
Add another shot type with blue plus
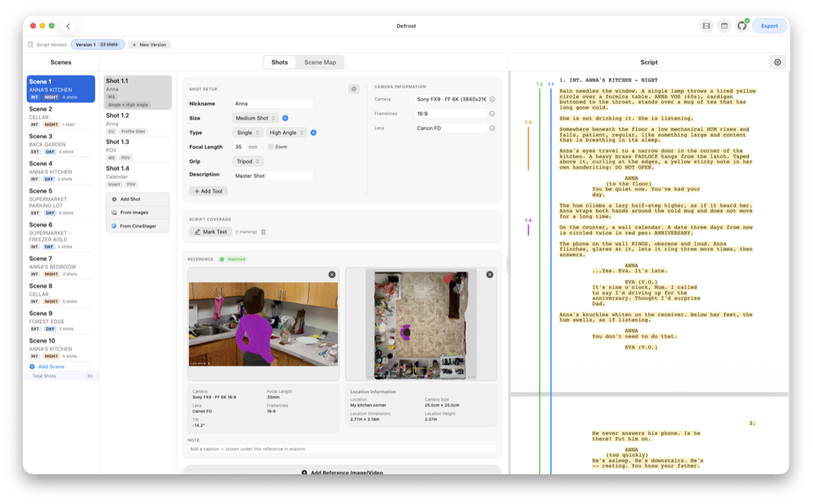pyautogui.click(x=313, y=133)
